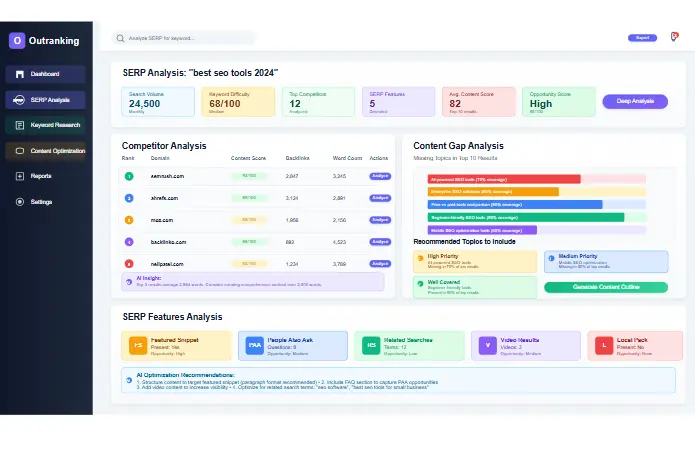Click the red AI-powered SEO tools coverage bar
This screenshot has height=454, width=695.
[504, 179]
